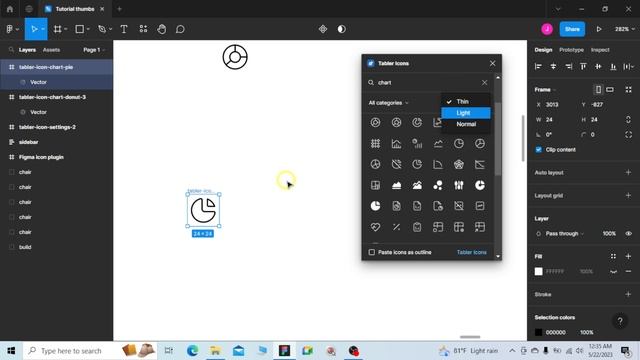Open Microsoft Edge from taskbar
Screen dimensions: 640x360
click(192, 351)
